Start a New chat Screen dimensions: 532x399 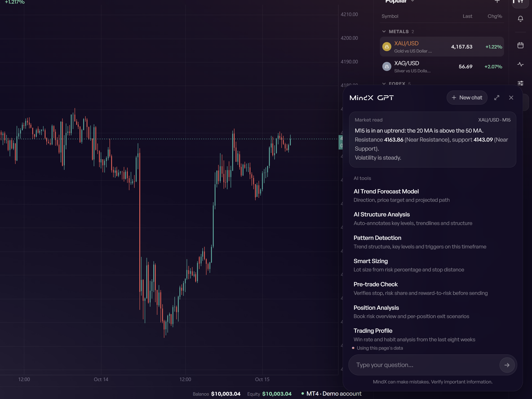(x=467, y=98)
